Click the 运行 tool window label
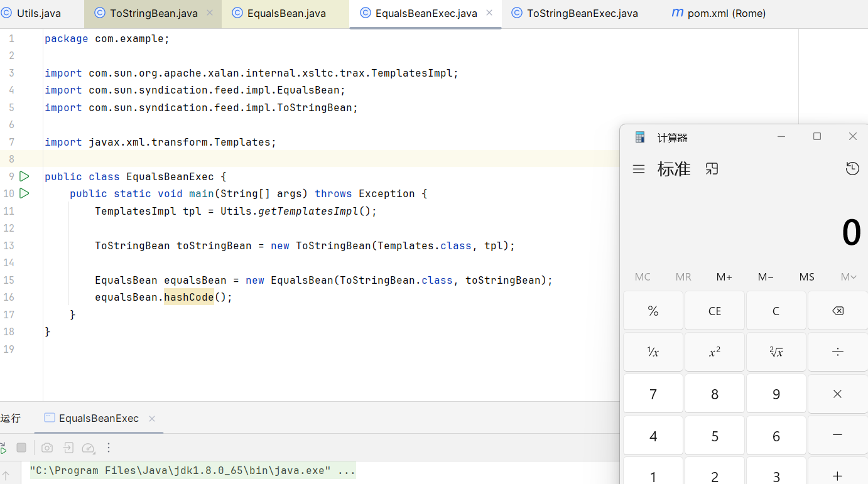The image size is (868, 484). tap(11, 418)
